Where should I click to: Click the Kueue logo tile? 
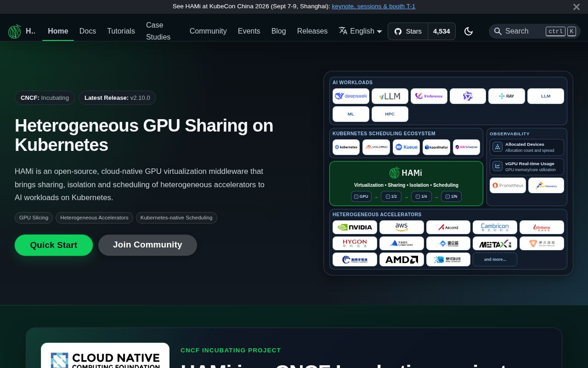pos(406,147)
